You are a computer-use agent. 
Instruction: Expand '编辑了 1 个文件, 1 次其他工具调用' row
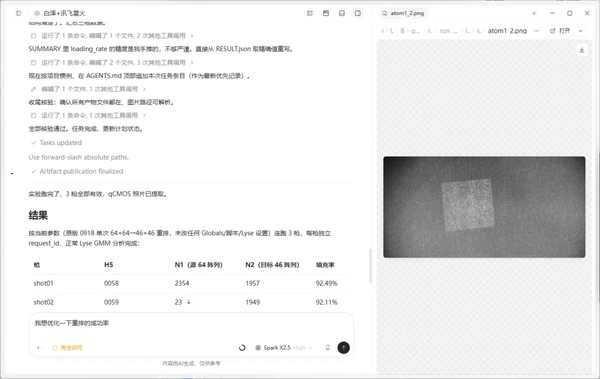88,89
